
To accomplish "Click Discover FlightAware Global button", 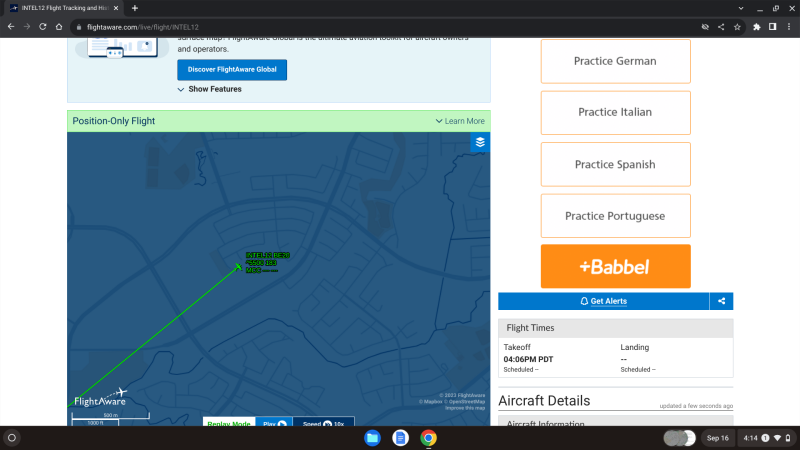I will (232, 70).
